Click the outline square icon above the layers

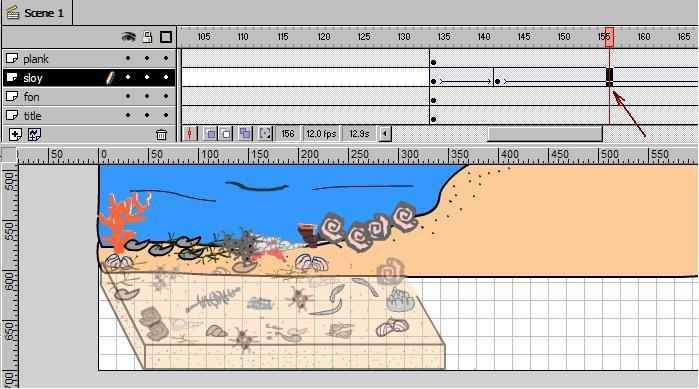click(166, 37)
